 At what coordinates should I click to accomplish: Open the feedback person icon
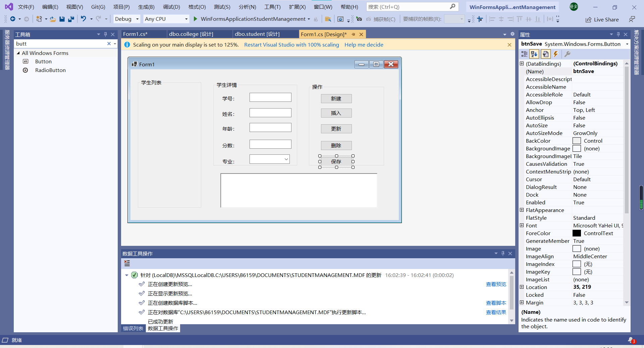(x=632, y=19)
